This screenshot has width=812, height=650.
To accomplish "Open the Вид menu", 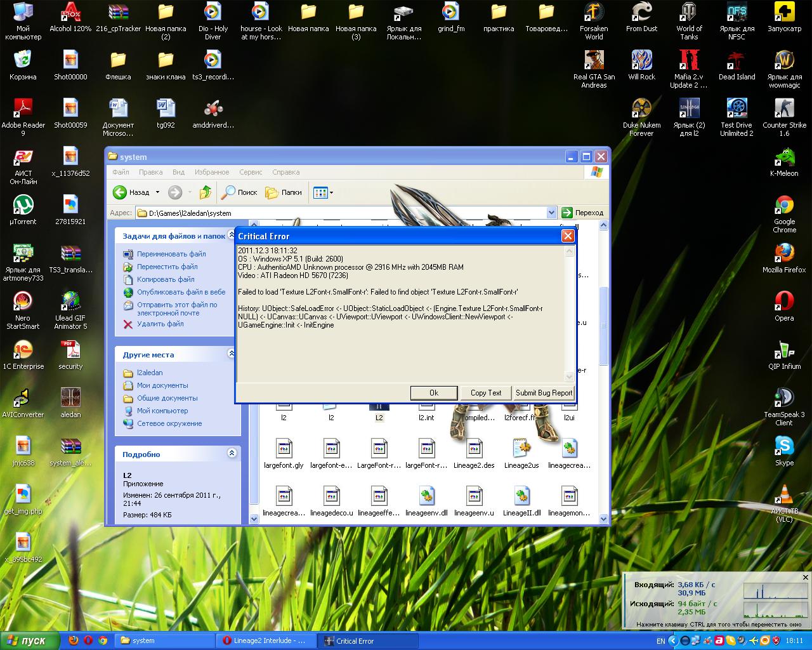I will pos(179,172).
